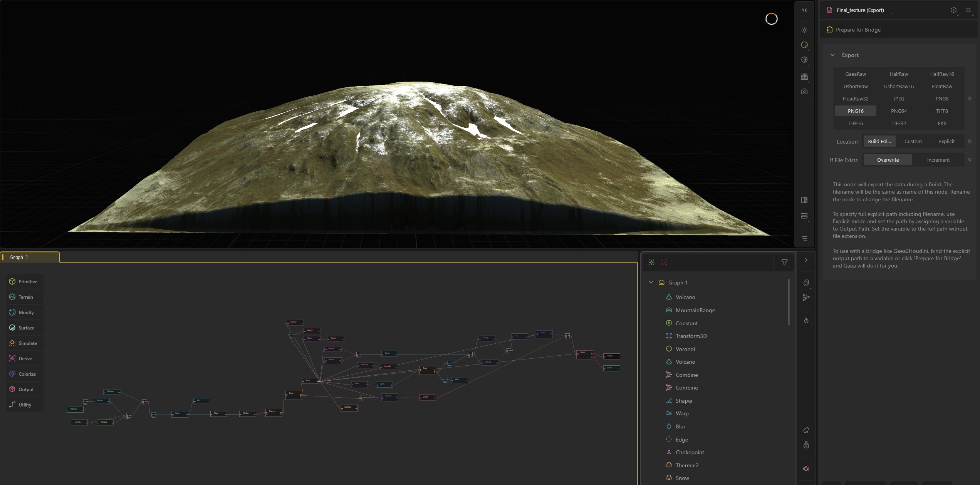This screenshot has height=485, width=980.
Task: Click the Final_texture node hamburger menu icon
Action: pyautogui.click(x=968, y=10)
